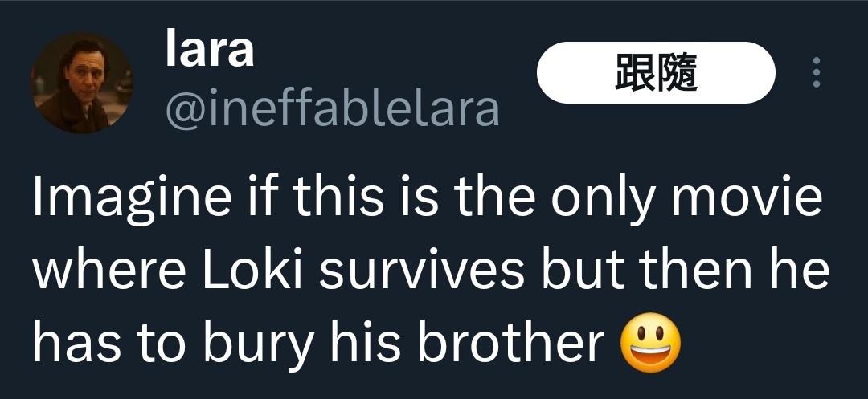Open the three-dot more options menu
Viewport: 868px width, 399px height.
point(816,71)
